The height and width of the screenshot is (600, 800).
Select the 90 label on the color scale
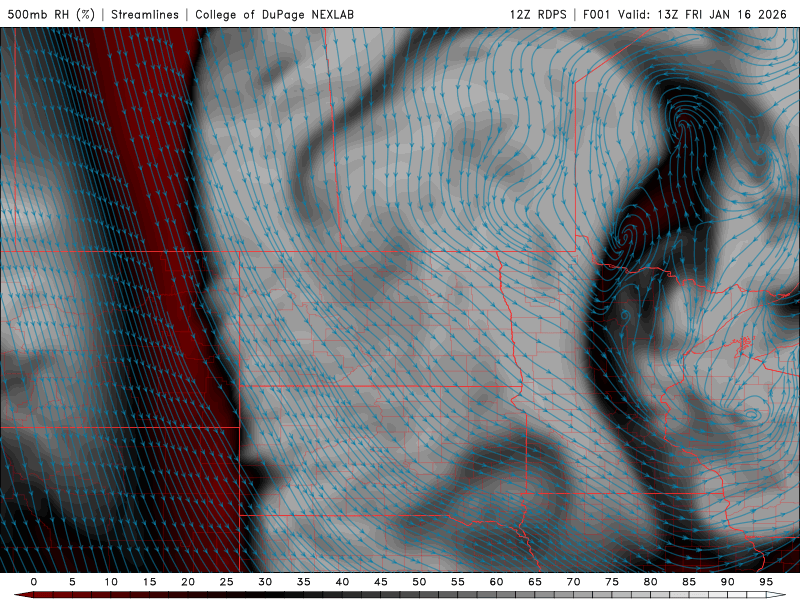click(x=727, y=582)
